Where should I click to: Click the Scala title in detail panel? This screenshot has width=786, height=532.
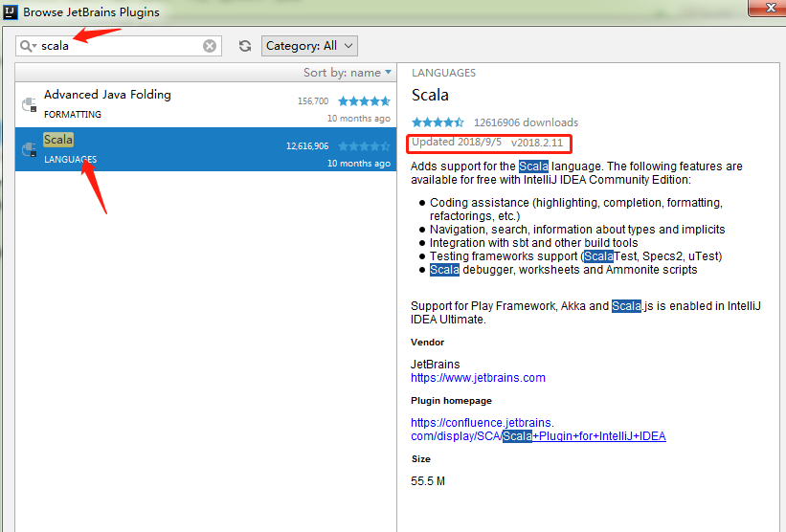pyautogui.click(x=430, y=95)
